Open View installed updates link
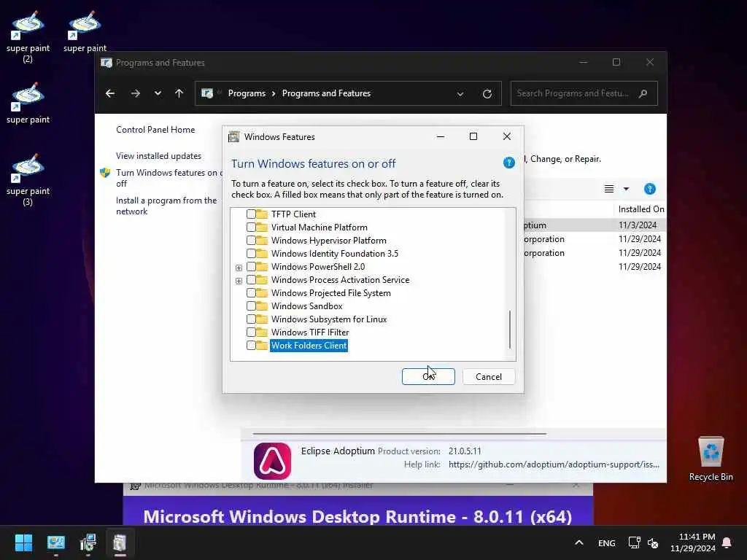This screenshot has width=747, height=560. coord(158,156)
